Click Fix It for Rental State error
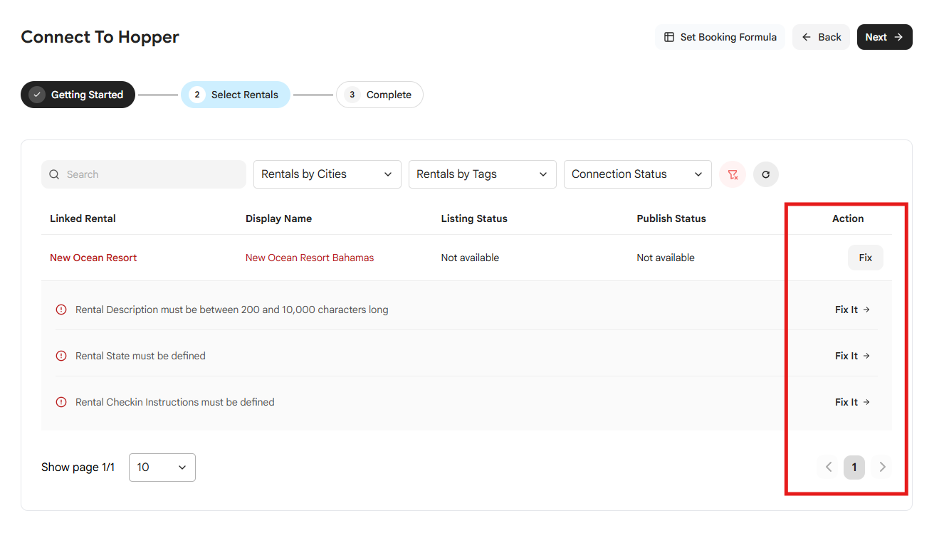Screen dimensions: 944x560 (x=853, y=356)
